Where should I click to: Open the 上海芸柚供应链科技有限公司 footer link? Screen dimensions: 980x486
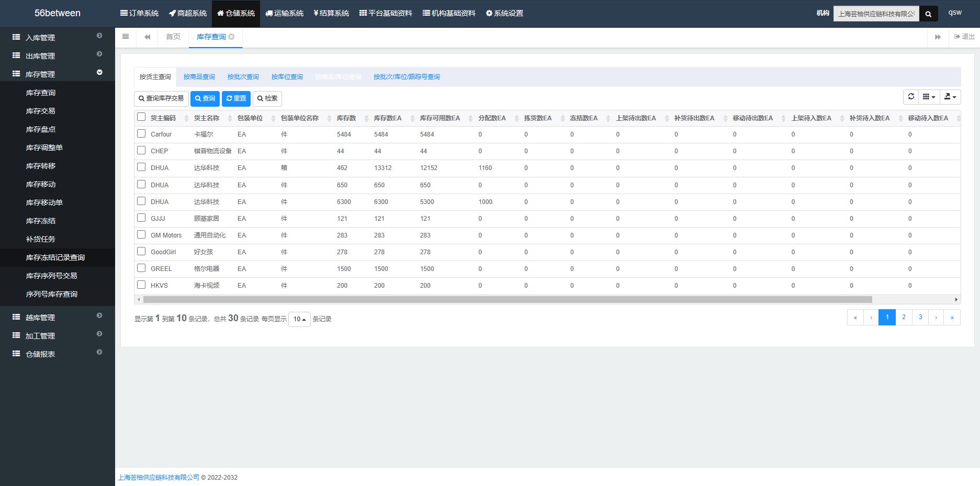click(159, 478)
